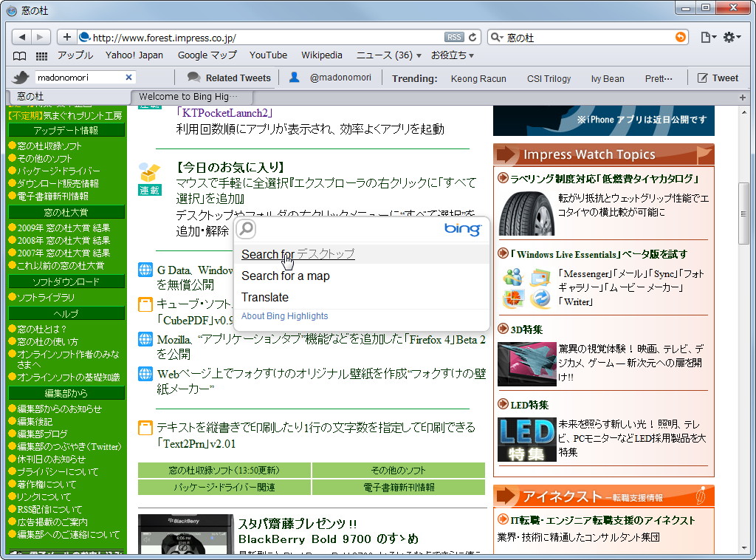Click the Related Tweets speech bubble icon

click(193, 77)
